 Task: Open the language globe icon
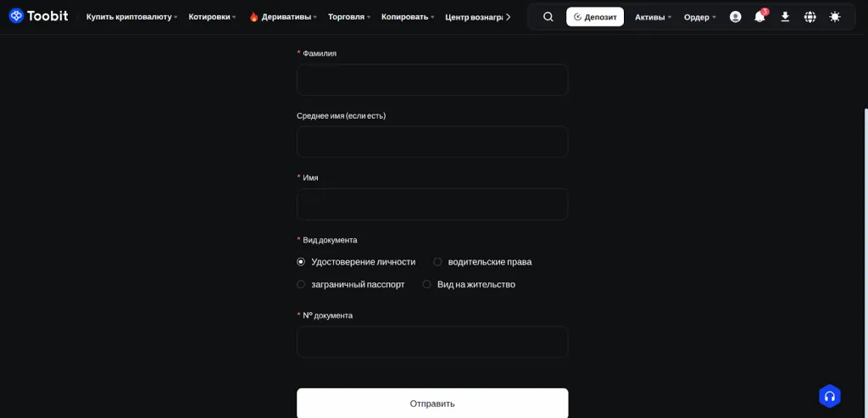[810, 17]
